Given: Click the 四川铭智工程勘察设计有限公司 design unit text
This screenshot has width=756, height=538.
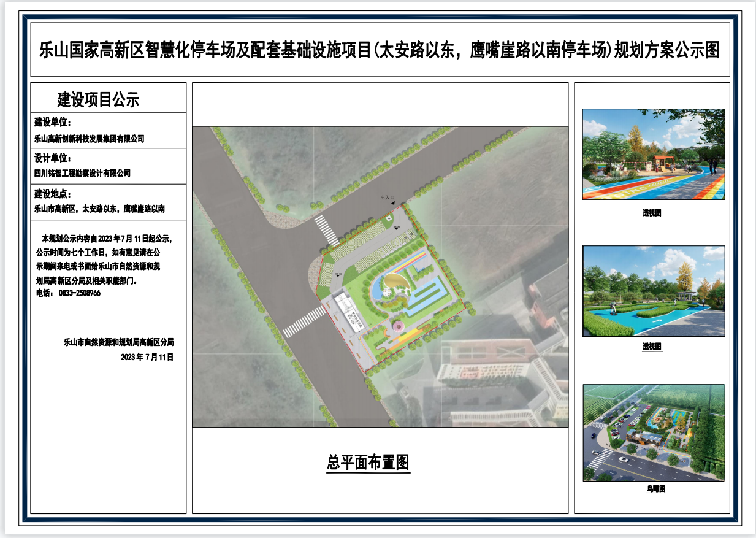Looking at the screenshot, I should point(83,174).
